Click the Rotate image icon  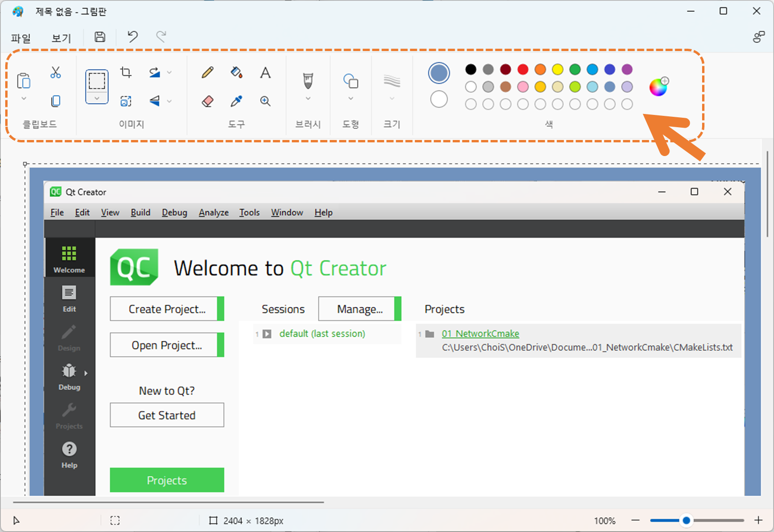tap(155, 72)
